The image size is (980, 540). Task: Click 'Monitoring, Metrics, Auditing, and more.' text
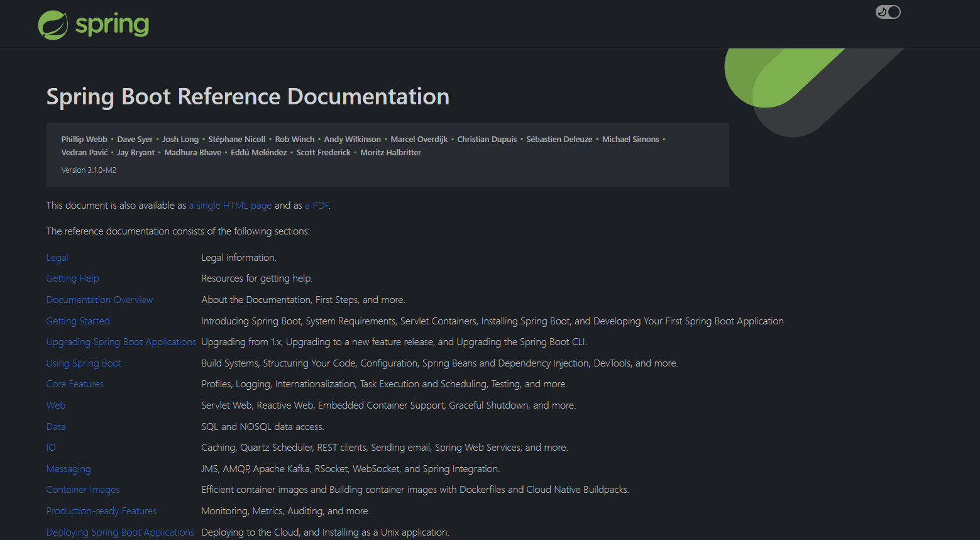click(x=285, y=511)
